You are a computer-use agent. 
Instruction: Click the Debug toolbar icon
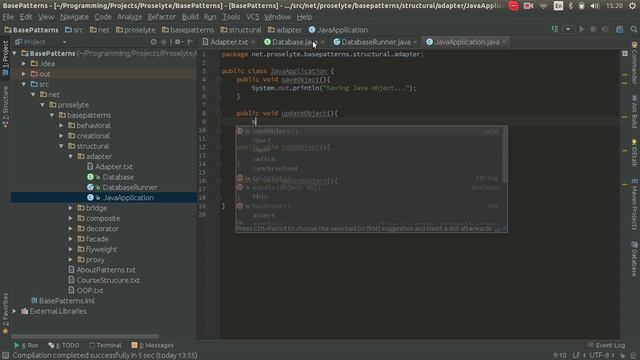coord(593,29)
